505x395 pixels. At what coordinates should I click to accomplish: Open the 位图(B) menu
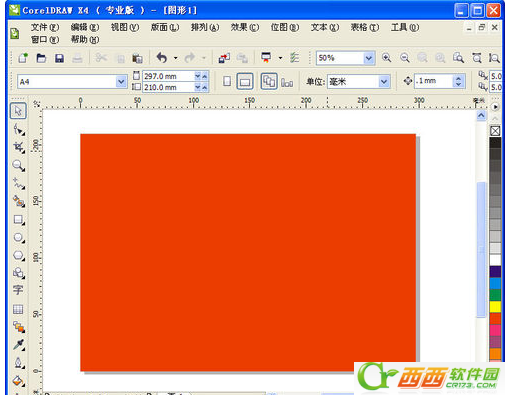point(285,27)
